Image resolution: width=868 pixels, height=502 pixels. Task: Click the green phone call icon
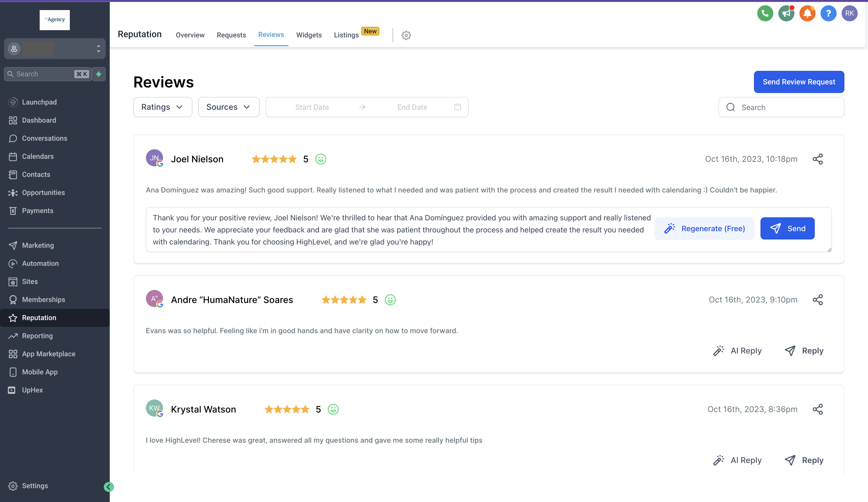[x=765, y=13]
